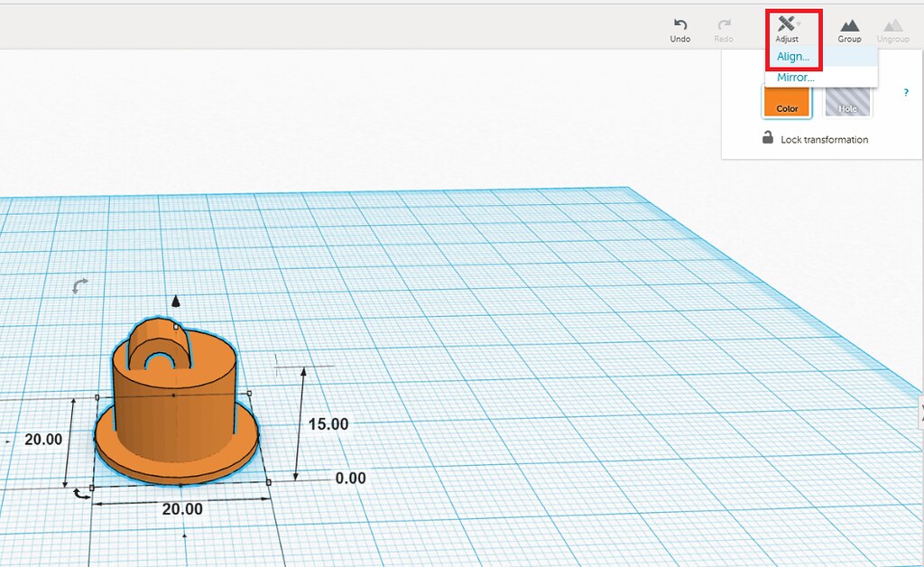Group the selected shapes
Image resolution: width=924 pixels, height=567 pixels.
tap(849, 30)
